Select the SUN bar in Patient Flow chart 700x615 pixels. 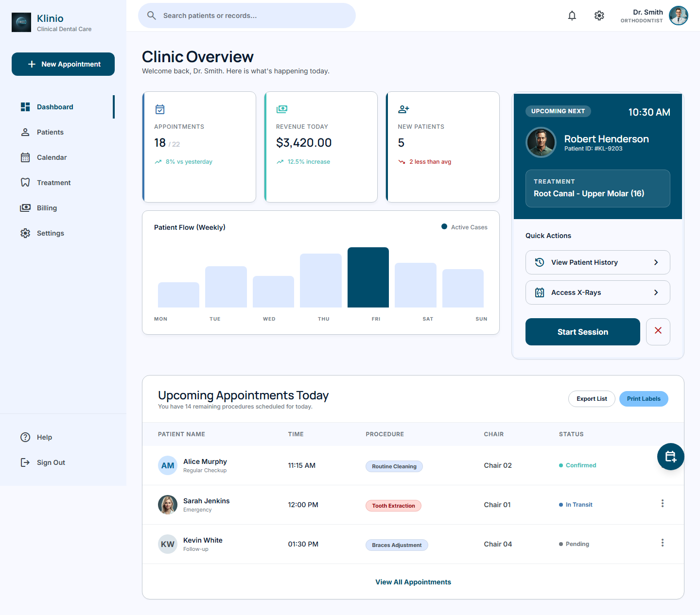click(463, 288)
